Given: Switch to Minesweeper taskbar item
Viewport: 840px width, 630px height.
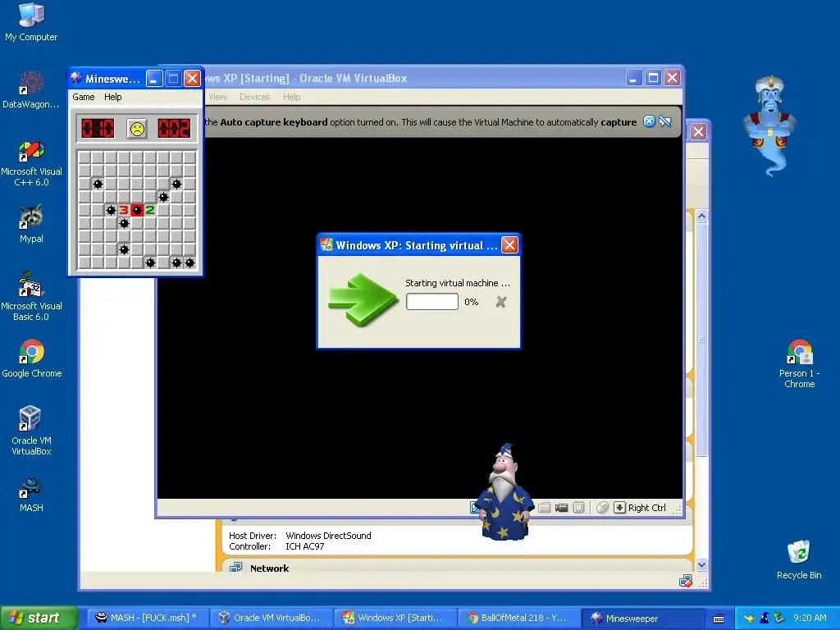Looking at the screenshot, I should (x=641, y=618).
